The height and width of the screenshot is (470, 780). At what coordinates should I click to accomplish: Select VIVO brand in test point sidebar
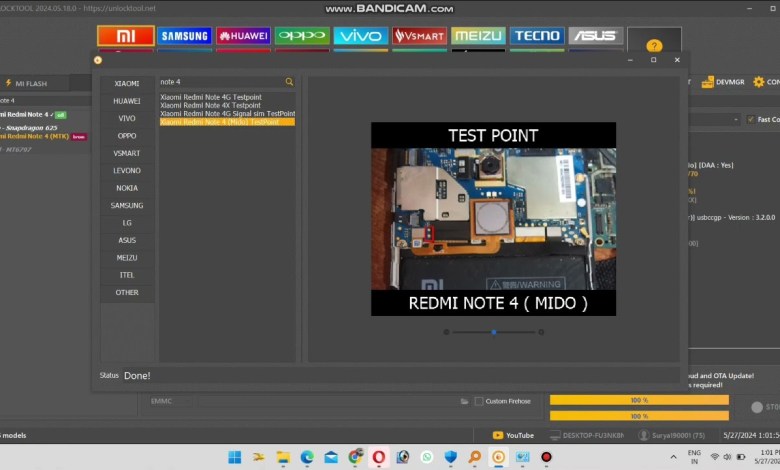coord(127,118)
